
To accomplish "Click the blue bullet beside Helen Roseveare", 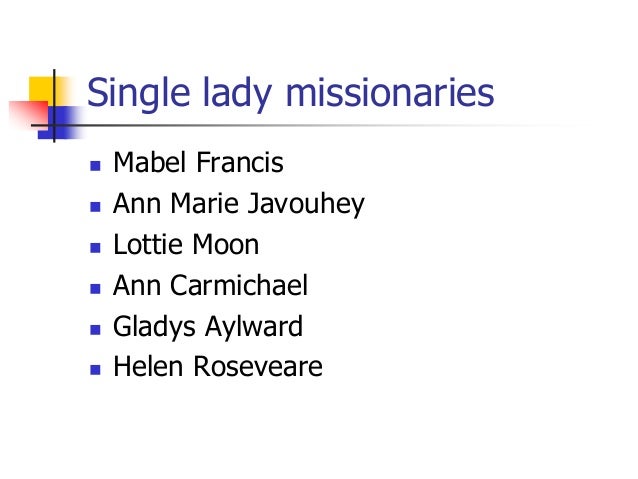I will tap(95, 370).
